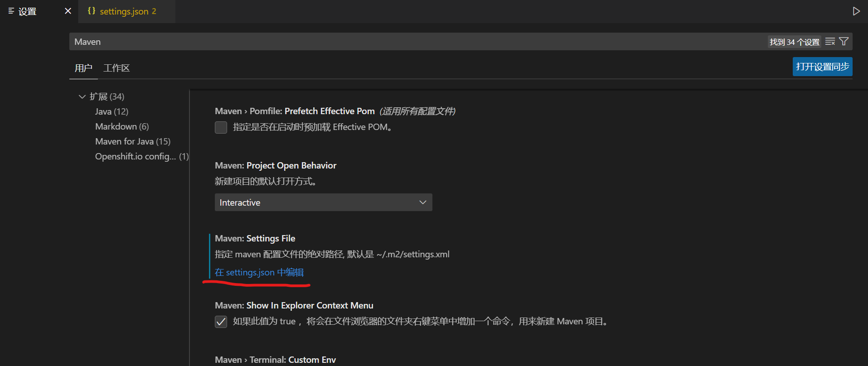Click the Maven search settings field
Viewport: 868px width, 366px height.
(x=417, y=42)
